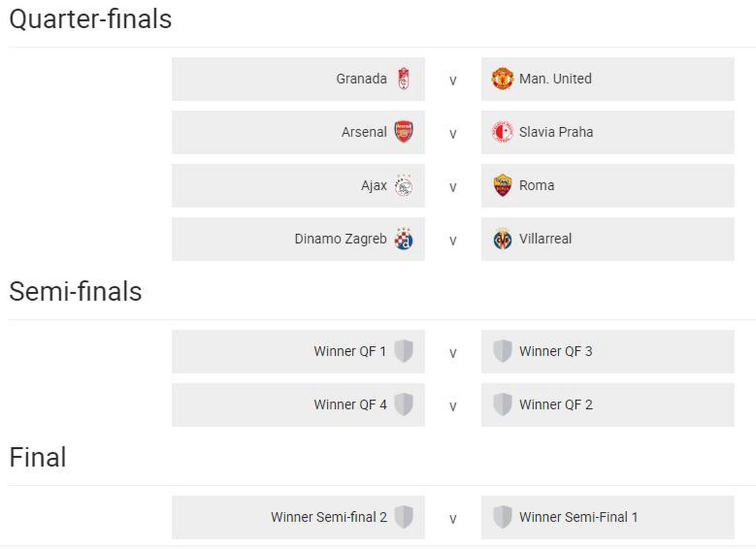Click the Roma wolf crest
756x549 pixels.
click(502, 186)
